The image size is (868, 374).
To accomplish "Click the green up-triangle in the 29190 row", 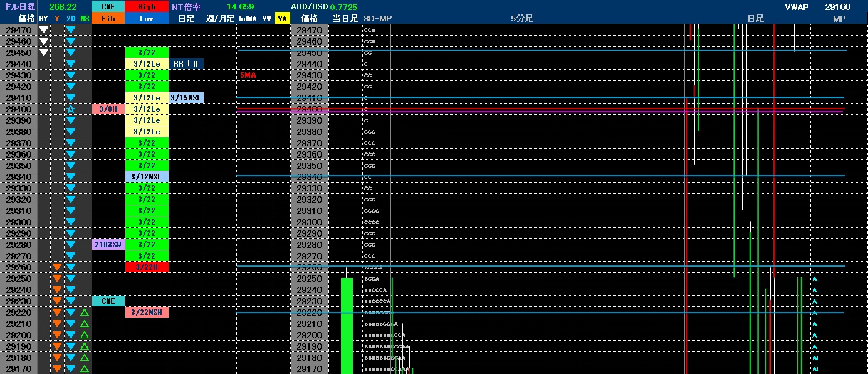I will coord(85,346).
